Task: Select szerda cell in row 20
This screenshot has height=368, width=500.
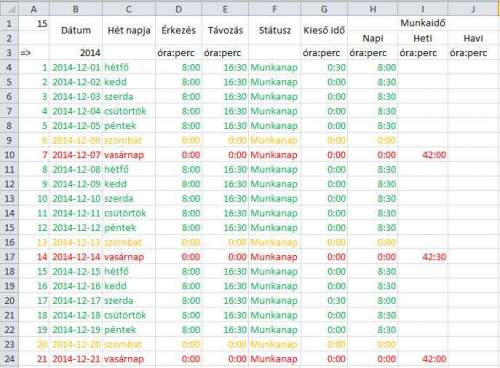Action: (129, 301)
